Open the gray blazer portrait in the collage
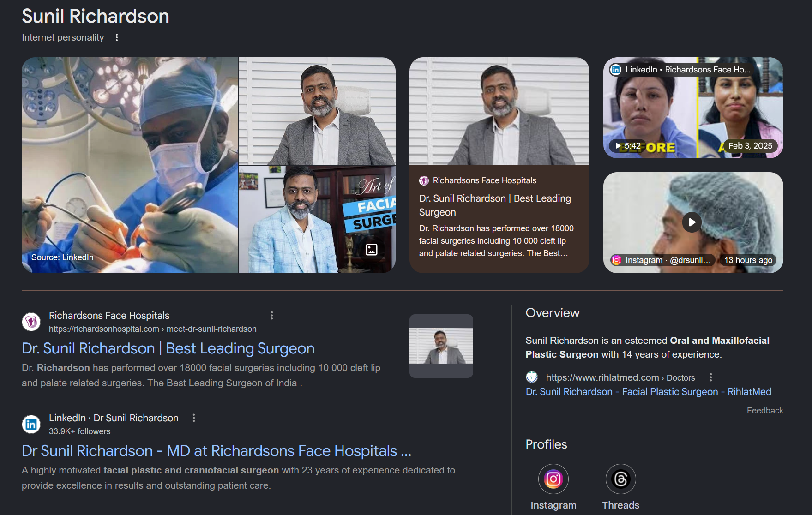This screenshot has height=515, width=812. [x=317, y=111]
